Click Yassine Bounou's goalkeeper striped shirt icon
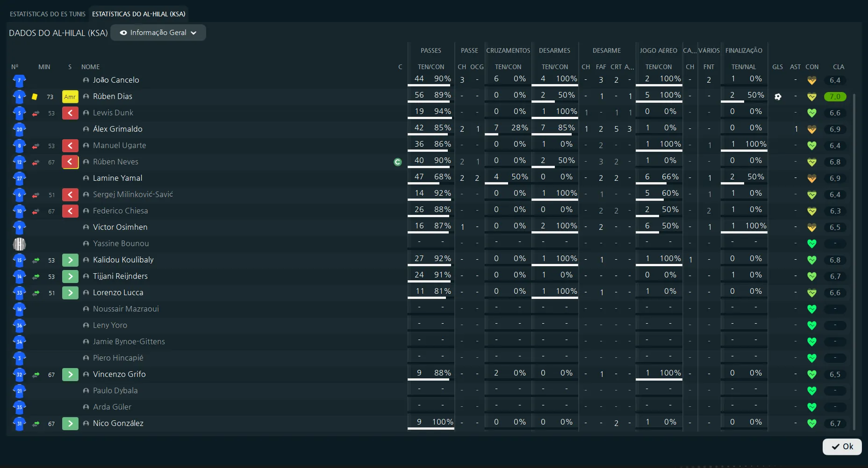Screen dimensions: 868x468 19,244
